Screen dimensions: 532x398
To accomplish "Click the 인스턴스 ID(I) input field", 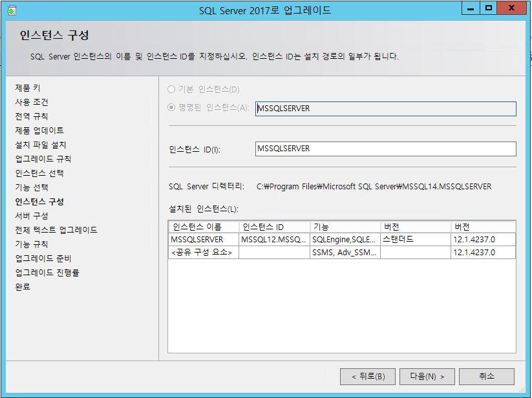I will tap(386, 149).
